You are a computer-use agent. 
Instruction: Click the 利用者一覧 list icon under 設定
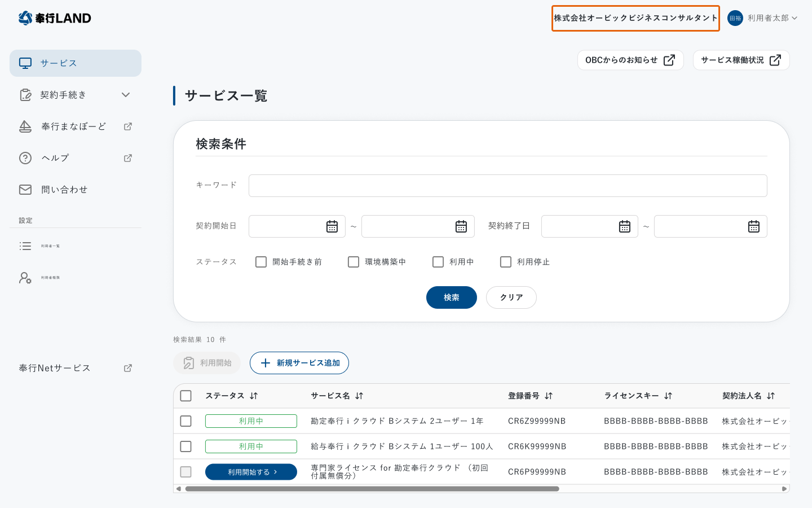click(25, 246)
